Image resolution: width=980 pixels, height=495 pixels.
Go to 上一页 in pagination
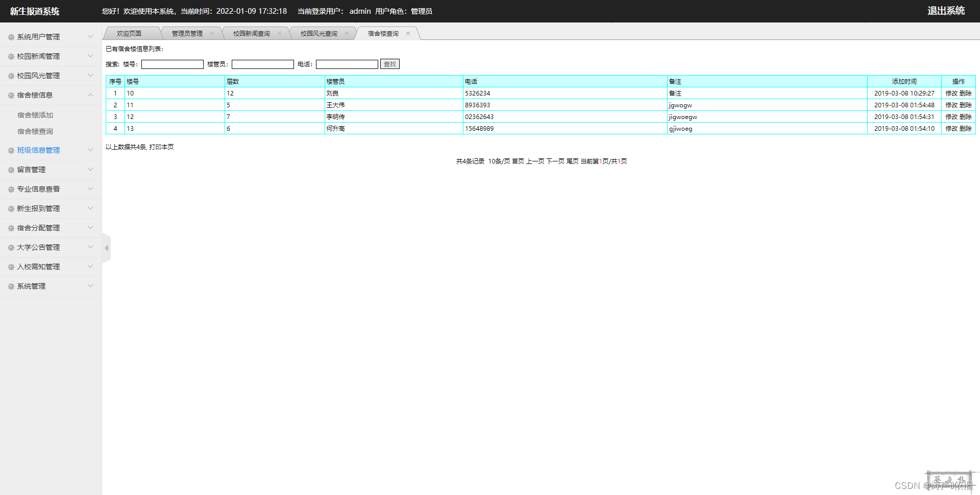535,161
